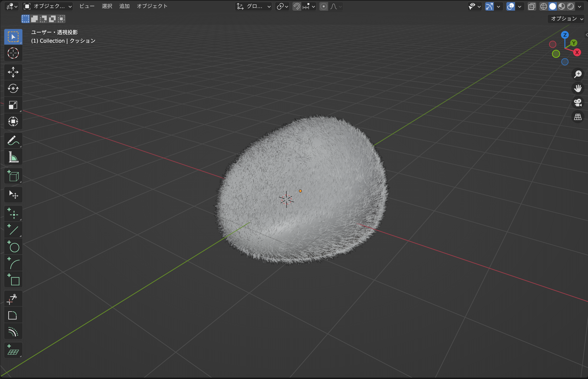Screen dimensions: 588x379
Task: Open visibility and selectability dropdown
Action: pyautogui.click(x=475, y=6)
